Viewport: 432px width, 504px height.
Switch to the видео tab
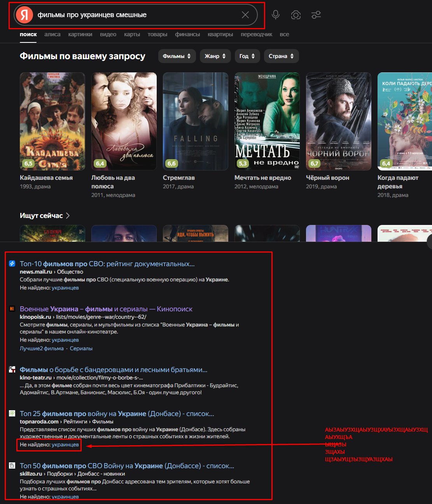click(x=108, y=34)
